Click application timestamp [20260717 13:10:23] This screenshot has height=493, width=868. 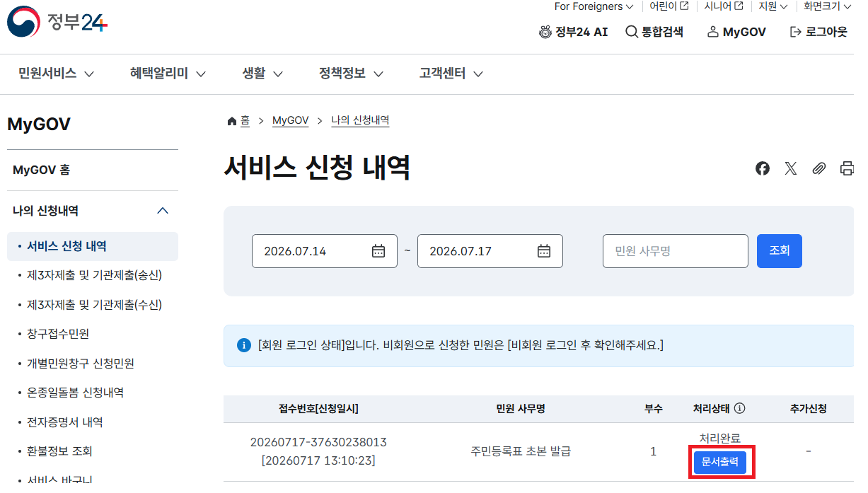[318, 461]
